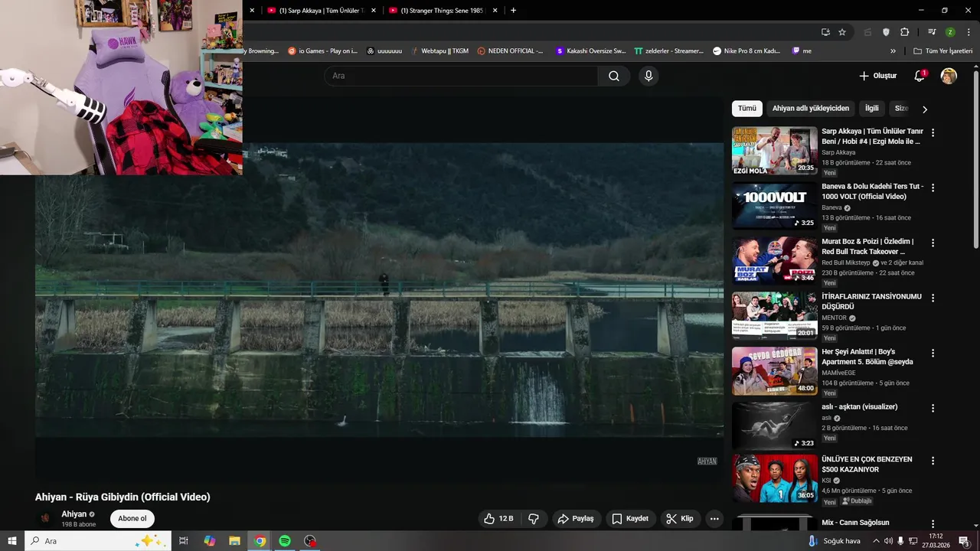Click the install app icon in address bar
The width and height of the screenshot is (980, 551).
tap(825, 32)
